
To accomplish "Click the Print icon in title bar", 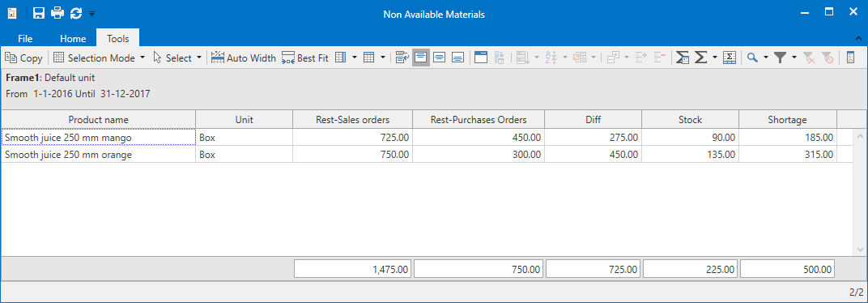I will tap(57, 13).
